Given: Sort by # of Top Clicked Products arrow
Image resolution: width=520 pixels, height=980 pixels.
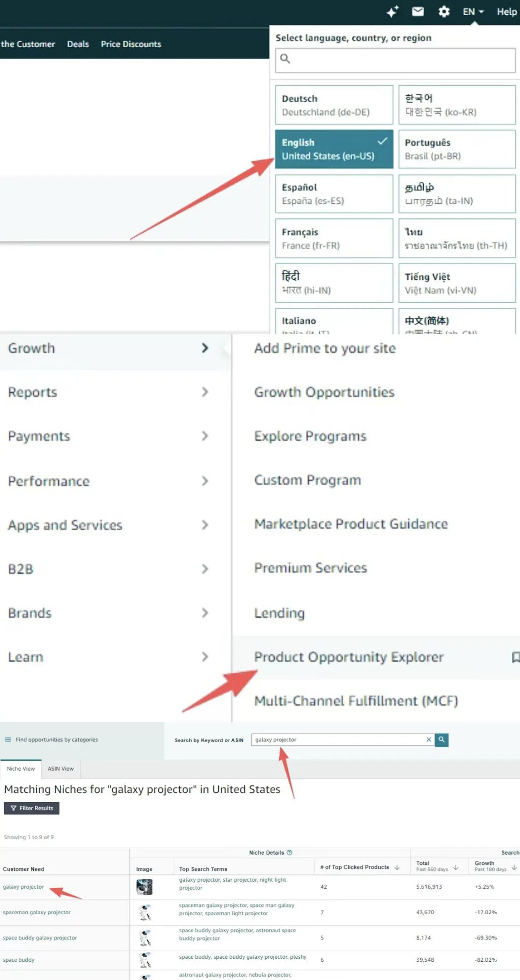Looking at the screenshot, I should (397, 867).
